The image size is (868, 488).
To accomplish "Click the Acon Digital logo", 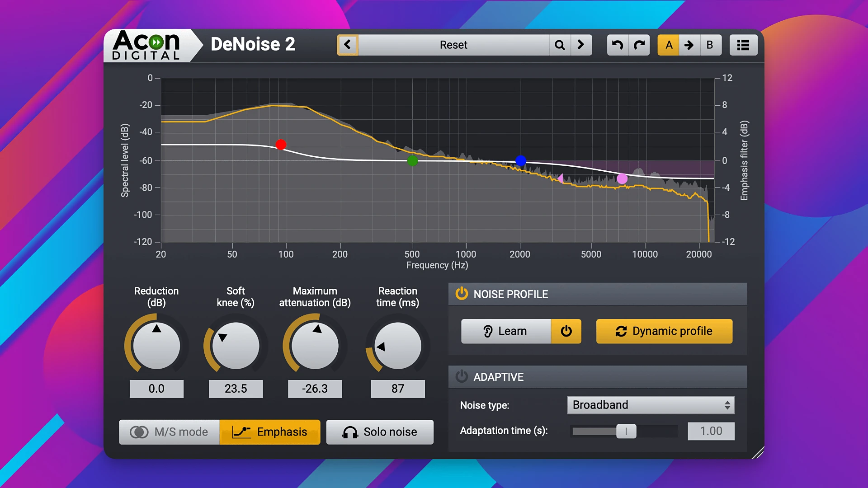I will point(146,45).
